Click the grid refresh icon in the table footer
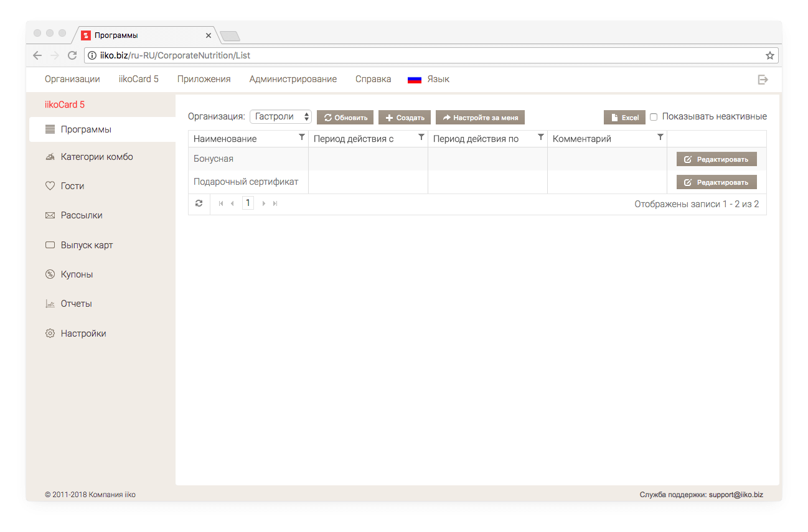Screen dimensions: 808x532 [x=199, y=203]
